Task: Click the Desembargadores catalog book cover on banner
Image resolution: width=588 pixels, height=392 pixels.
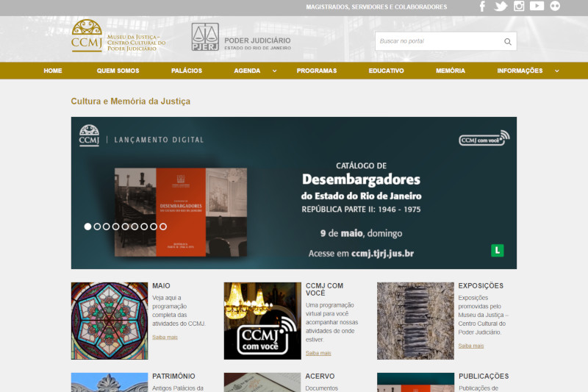Action: [181, 213]
